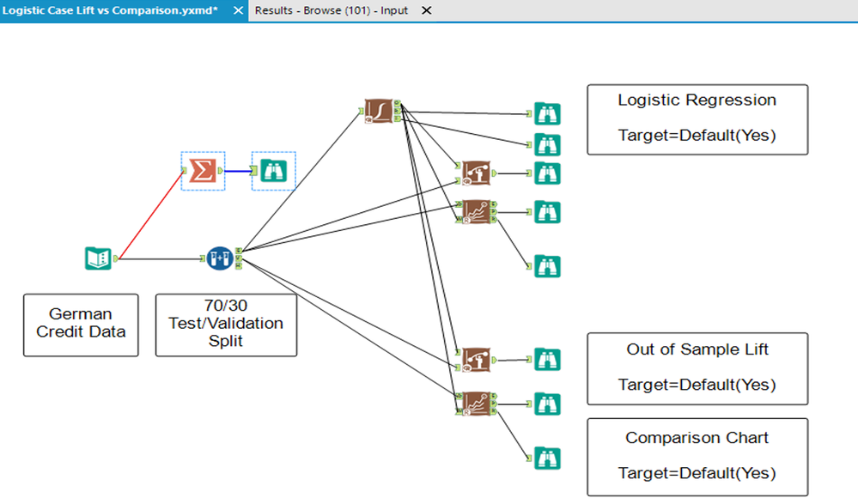
Task: Select the lower Lift Chart tool
Action: click(476, 360)
